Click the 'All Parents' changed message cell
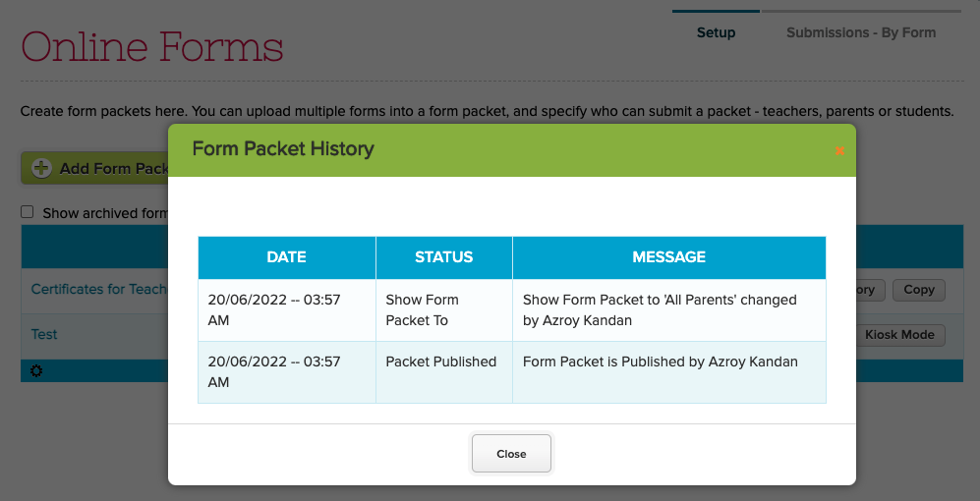Screen dimensions: 980x501 pos(668,309)
